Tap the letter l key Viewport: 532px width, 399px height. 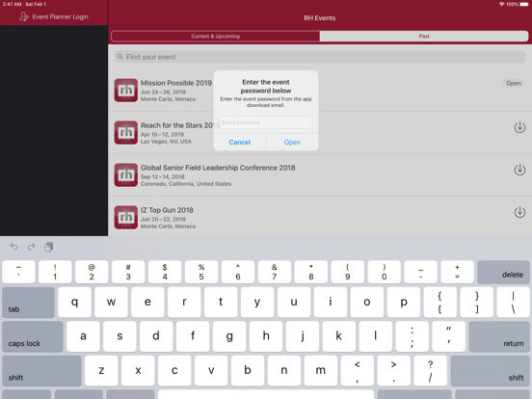376,336
